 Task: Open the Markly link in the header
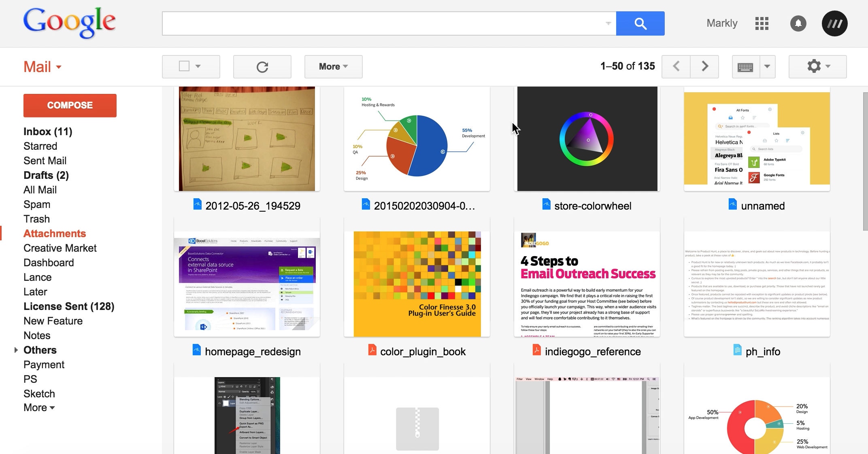722,23
